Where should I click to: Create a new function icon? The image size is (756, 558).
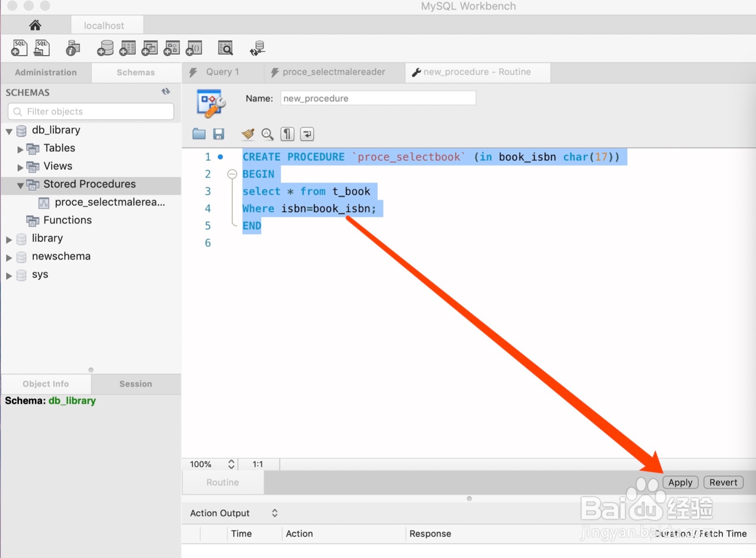click(x=194, y=48)
